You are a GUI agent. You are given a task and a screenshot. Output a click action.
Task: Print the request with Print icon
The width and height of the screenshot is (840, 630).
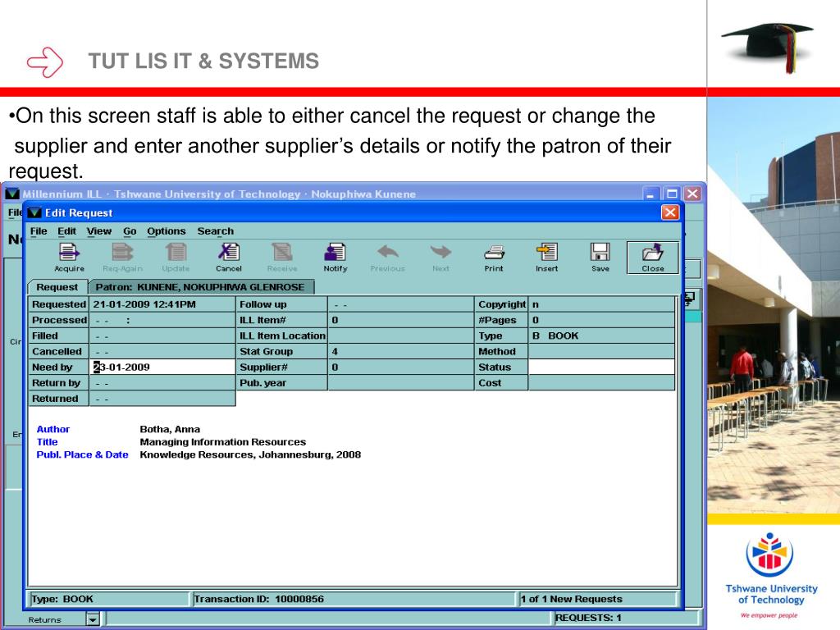coord(493,257)
